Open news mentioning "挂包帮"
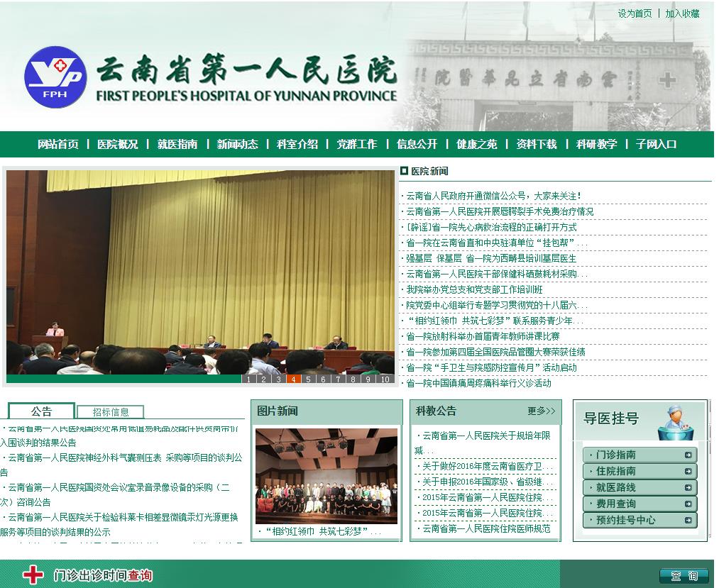This screenshot has width=719, height=588. (497, 243)
